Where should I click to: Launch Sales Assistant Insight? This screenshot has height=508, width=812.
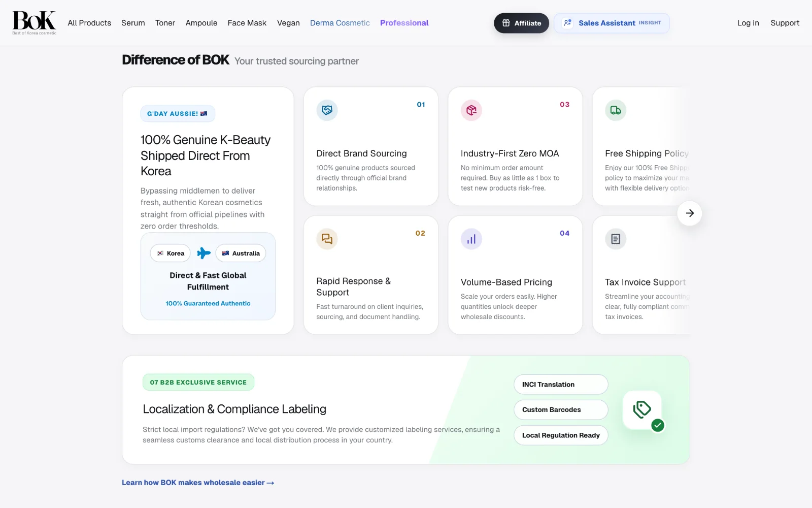612,23
